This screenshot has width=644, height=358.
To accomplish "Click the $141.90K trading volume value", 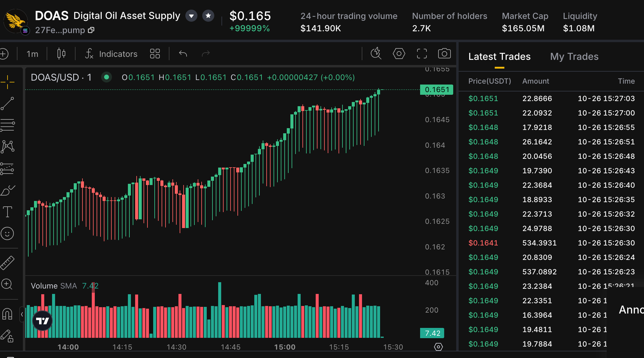I will pyautogui.click(x=320, y=28).
